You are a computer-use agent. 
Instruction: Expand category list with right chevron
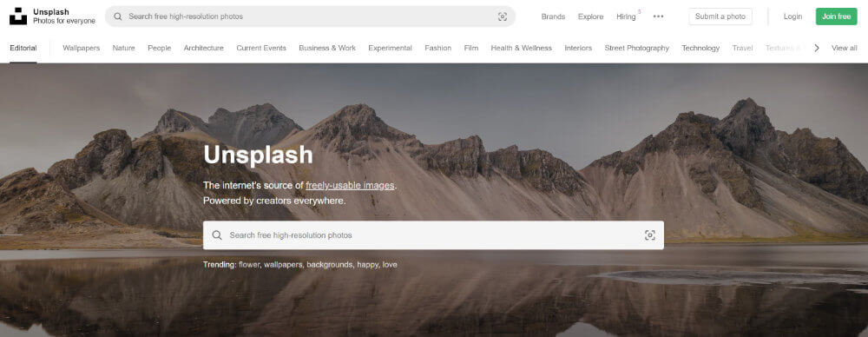[817, 49]
